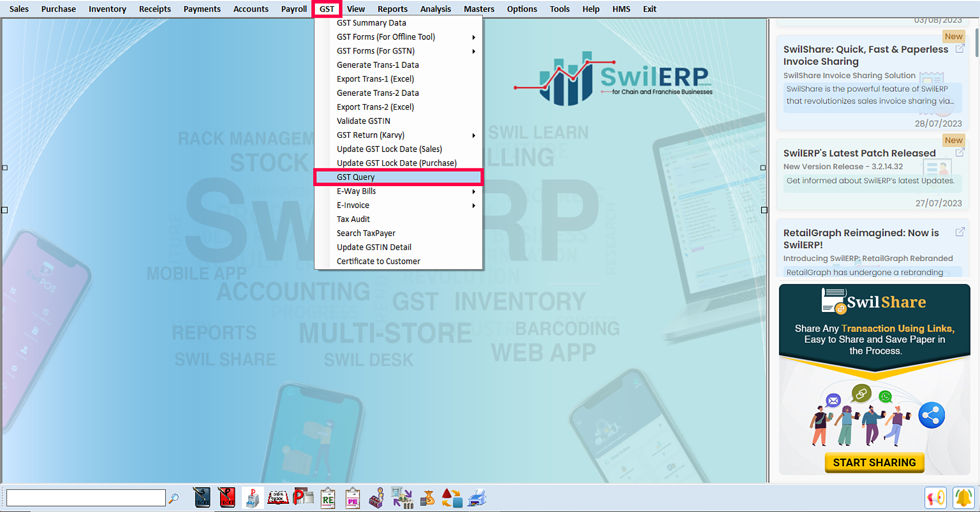Open Search TaxPayer entry
The width and height of the screenshot is (980, 512).
click(x=399, y=233)
